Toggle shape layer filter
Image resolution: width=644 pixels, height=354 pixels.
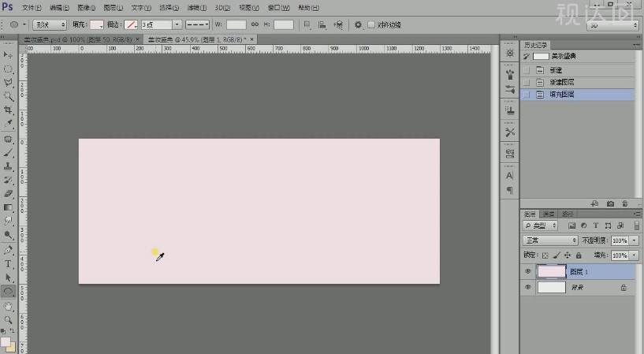(x=608, y=225)
